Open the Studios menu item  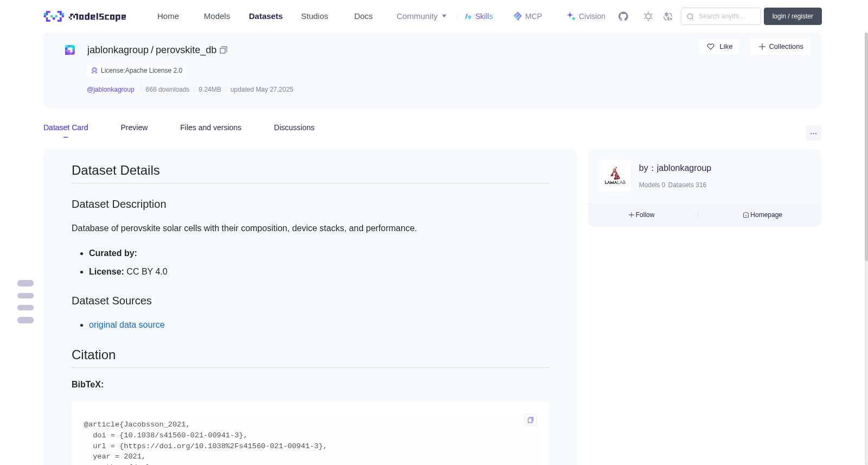[315, 16]
